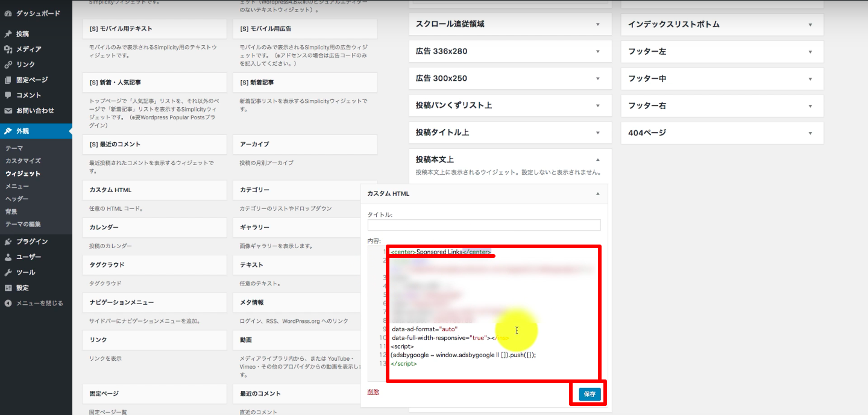Screen dimensions: 868x415
Task: Select the [S] モバイル用広告 widget
Action: 305,29
